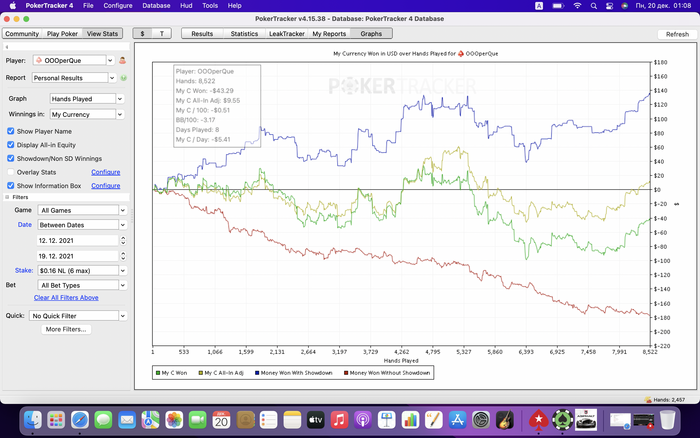Open FaceTime from the dock
700x438 pixels.
pyautogui.click(x=198, y=420)
